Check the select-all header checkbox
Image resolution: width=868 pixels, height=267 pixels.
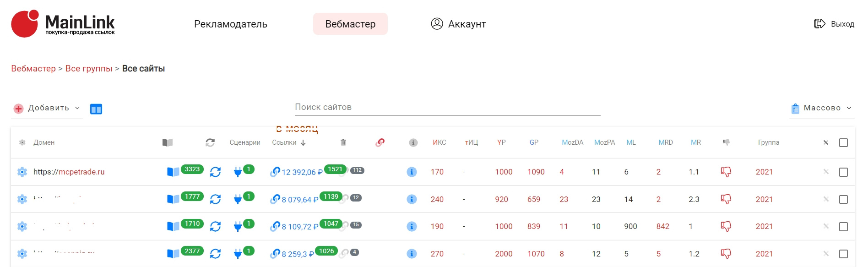point(843,143)
